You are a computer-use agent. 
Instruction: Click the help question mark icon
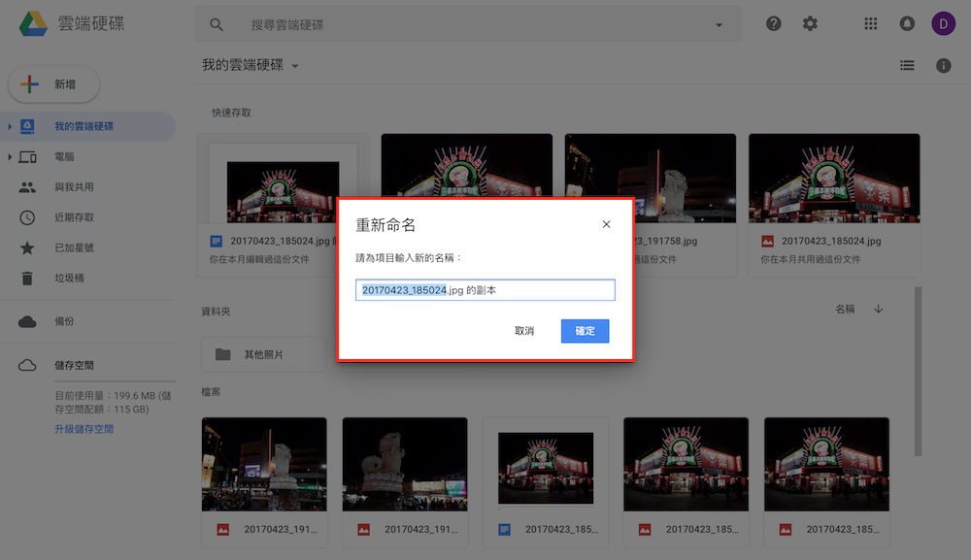coord(773,22)
